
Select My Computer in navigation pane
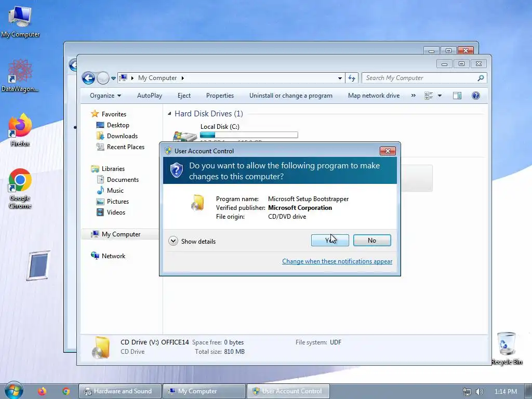click(x=120, y=234)
